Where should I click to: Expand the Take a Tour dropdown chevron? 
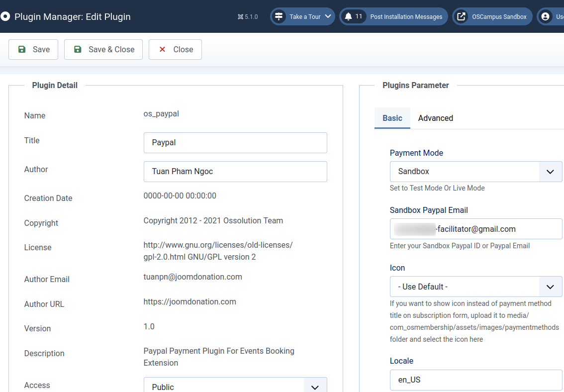click(328, 16)
